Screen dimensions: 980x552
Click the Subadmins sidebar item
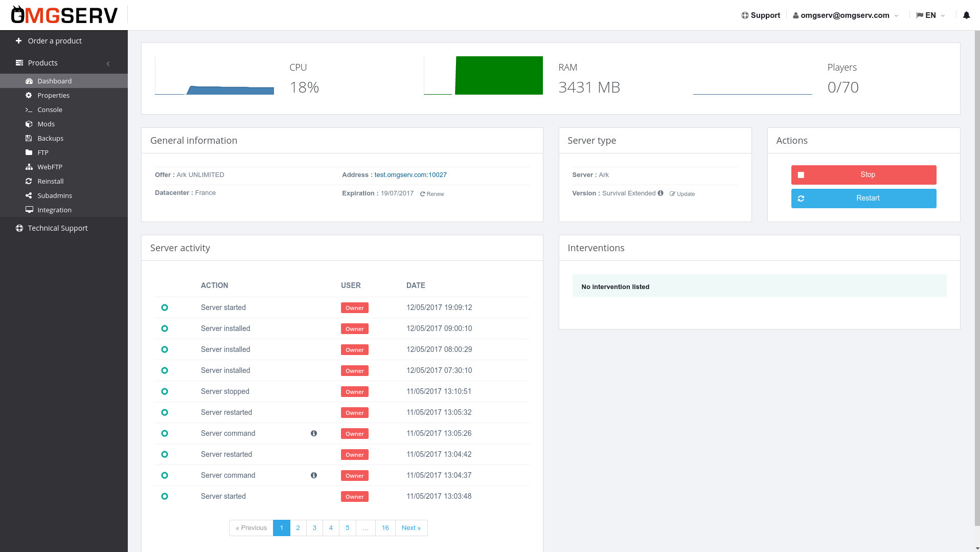click(64, 195)
